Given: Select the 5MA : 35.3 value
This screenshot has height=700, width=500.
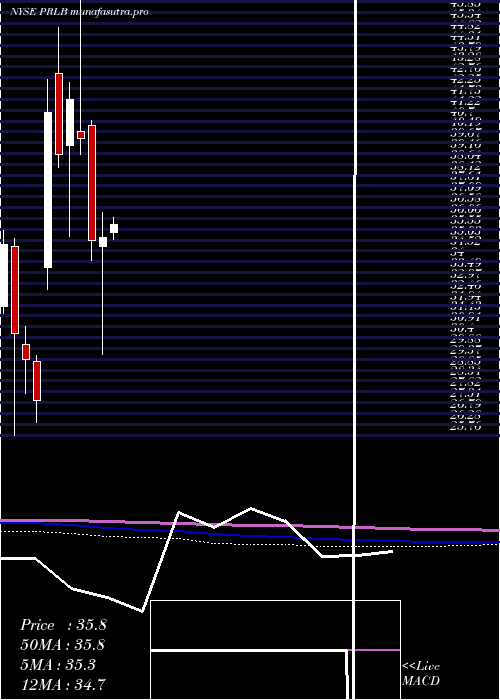Looking at the screenshot, I should point(58,665).
